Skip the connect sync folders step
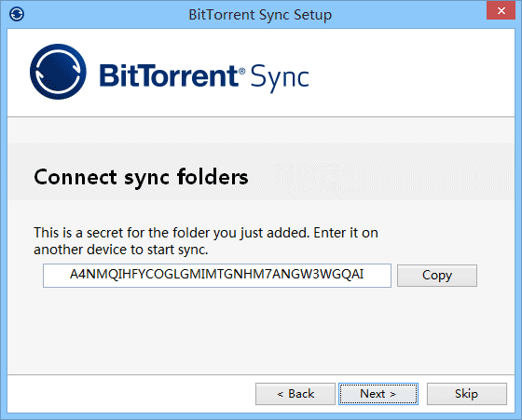Viewport: 522px width, 420px height. tap(467, 394)
